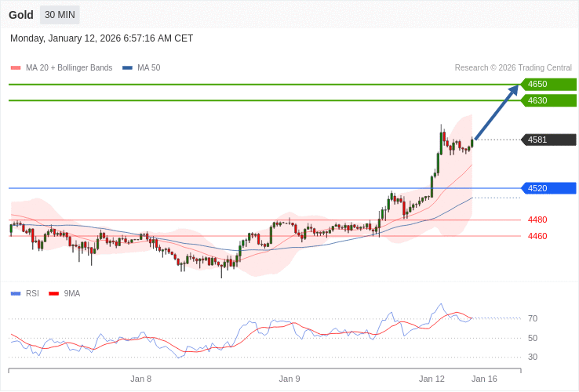Viewport: 579px width, 392px height.
Task: Click the MA 20 Bollinger Bands legend swatch
Action: point(16,68)
